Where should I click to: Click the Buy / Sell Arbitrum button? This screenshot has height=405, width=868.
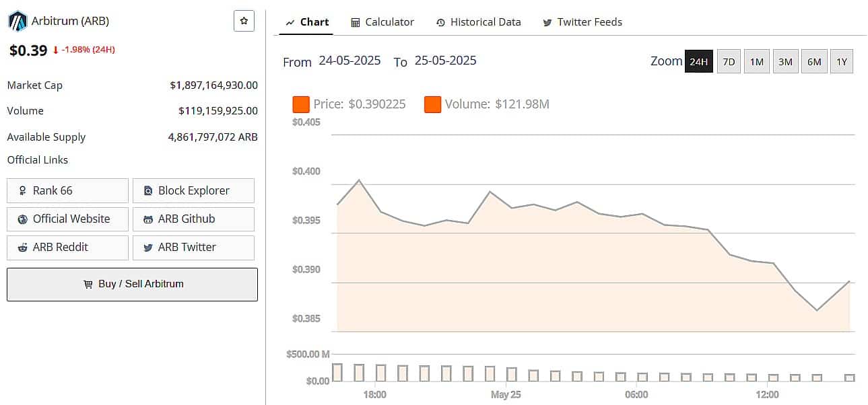(132, 284)
